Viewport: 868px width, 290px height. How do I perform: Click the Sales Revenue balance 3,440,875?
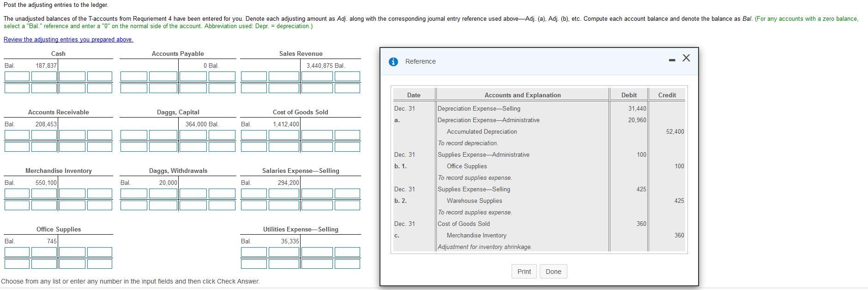[320, 65]
